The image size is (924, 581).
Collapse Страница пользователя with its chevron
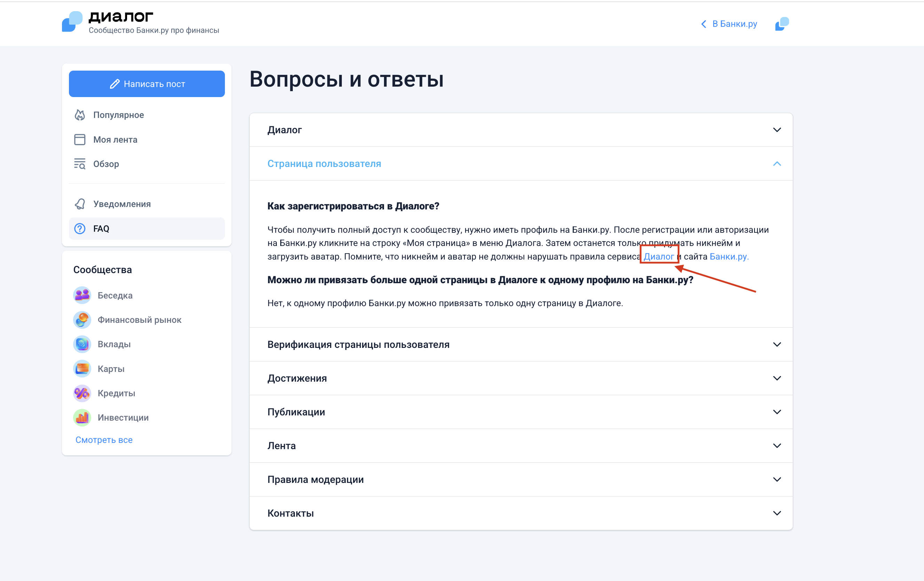pos(777,164)
